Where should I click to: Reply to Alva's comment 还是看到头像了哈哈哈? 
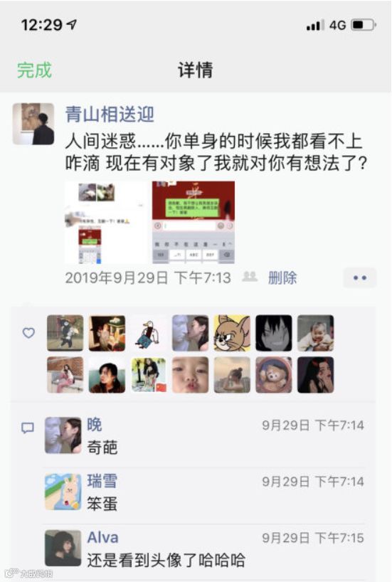[166, 560]
